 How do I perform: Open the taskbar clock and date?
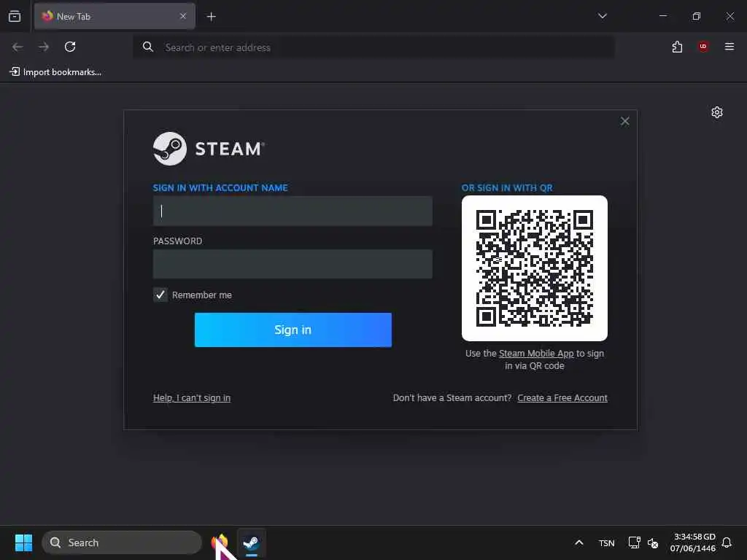(x=693, y=542)
